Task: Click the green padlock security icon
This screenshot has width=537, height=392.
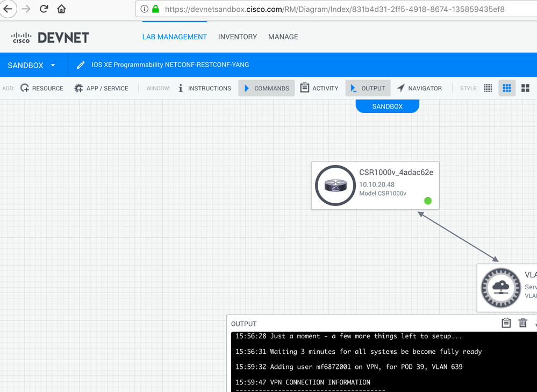Action: coord(155,9)
